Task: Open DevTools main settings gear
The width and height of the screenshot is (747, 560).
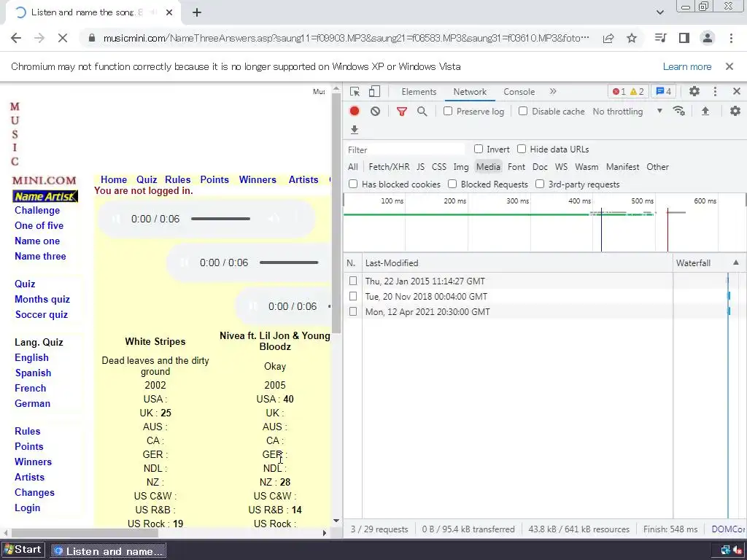Action: click(x=694, y=91)
